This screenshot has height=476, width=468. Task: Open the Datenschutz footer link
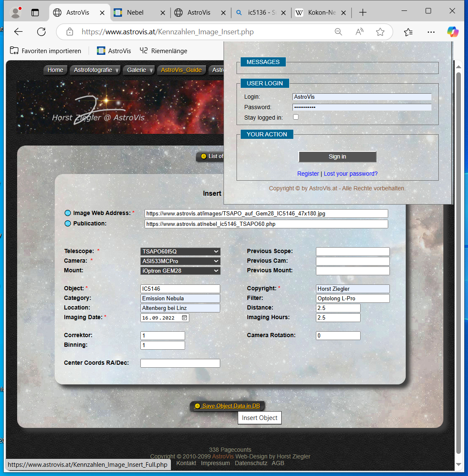pos(251,463)
